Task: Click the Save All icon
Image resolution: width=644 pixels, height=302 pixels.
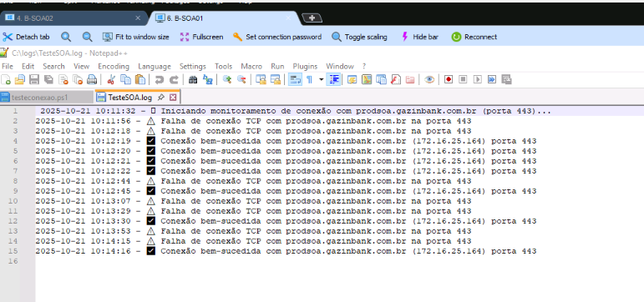Action: [x=49, y=79]
